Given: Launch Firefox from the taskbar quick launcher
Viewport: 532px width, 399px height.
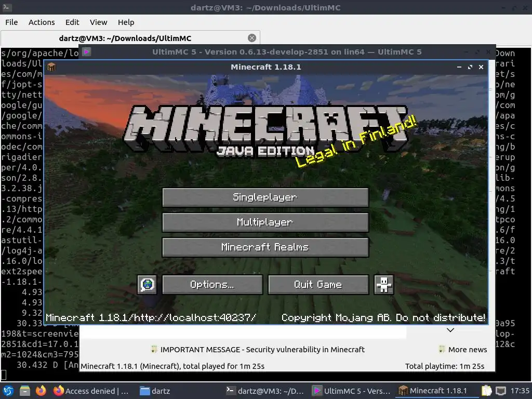Looking at the screenshot, I should point(41,391).
